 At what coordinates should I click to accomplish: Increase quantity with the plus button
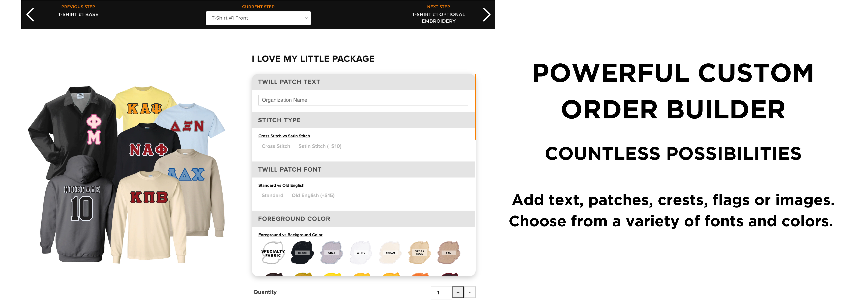click(x=458, y=292)
